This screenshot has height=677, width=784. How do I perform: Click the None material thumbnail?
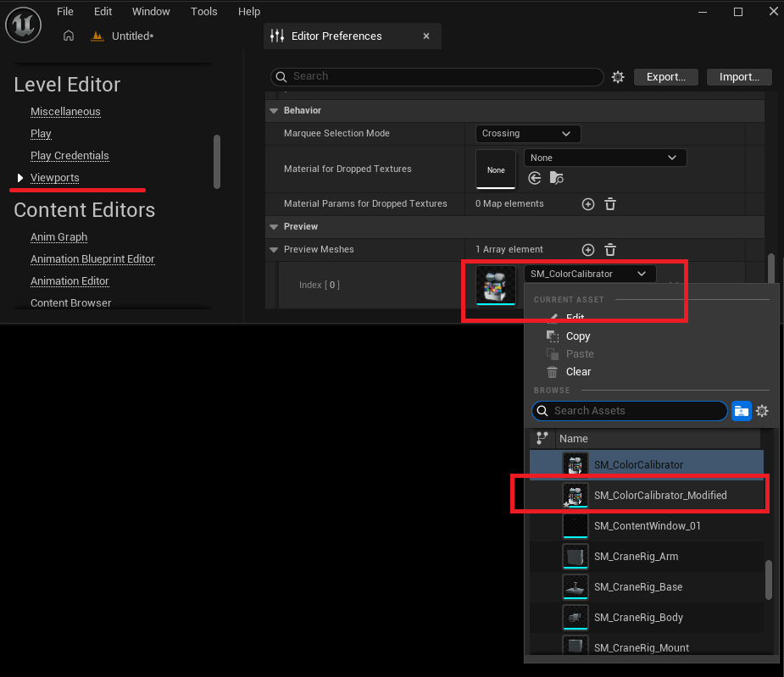(496, 169)
